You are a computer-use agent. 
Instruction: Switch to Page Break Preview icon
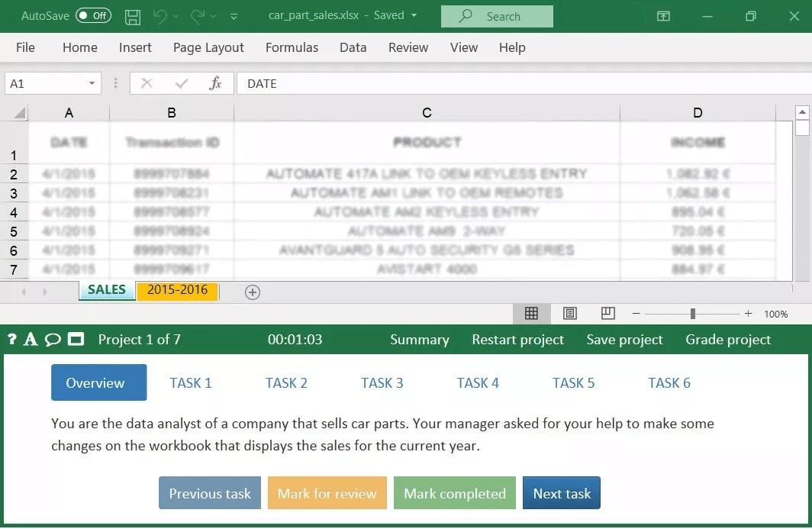point(608,314)
